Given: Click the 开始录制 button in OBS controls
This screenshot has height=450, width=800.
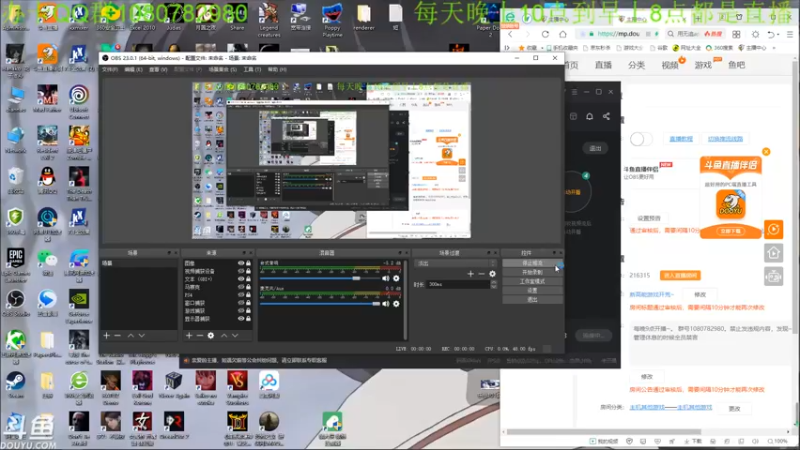Looking at the screenshot, I should point(532,272).
